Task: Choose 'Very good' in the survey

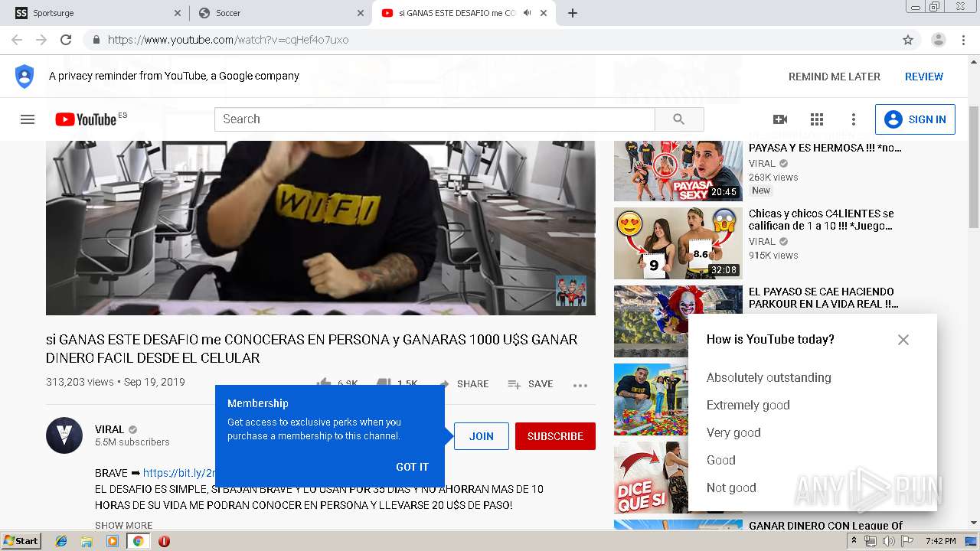Action: [x=733, y=432]
